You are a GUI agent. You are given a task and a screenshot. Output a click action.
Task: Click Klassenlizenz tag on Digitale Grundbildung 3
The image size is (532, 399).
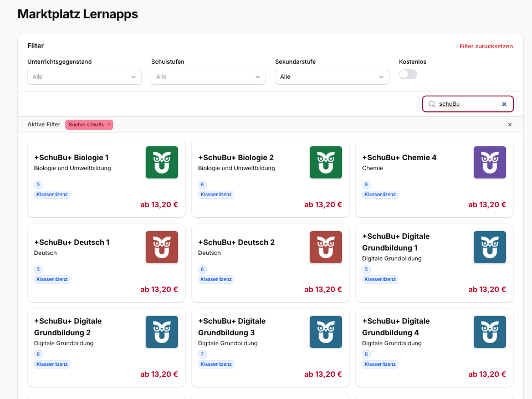tap(216, 364)
